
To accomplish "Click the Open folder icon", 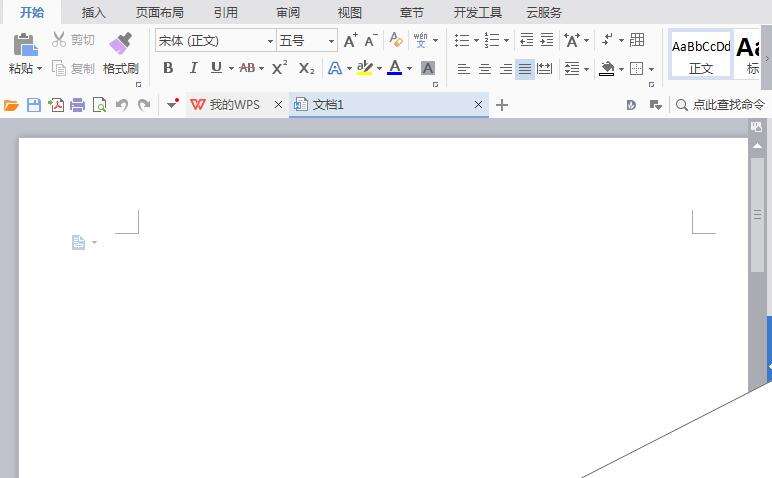I will click(11, 105).
